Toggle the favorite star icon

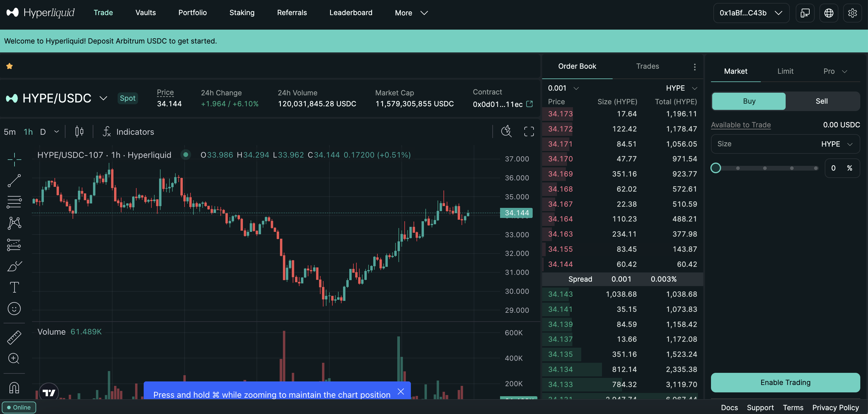click(9, 66)
